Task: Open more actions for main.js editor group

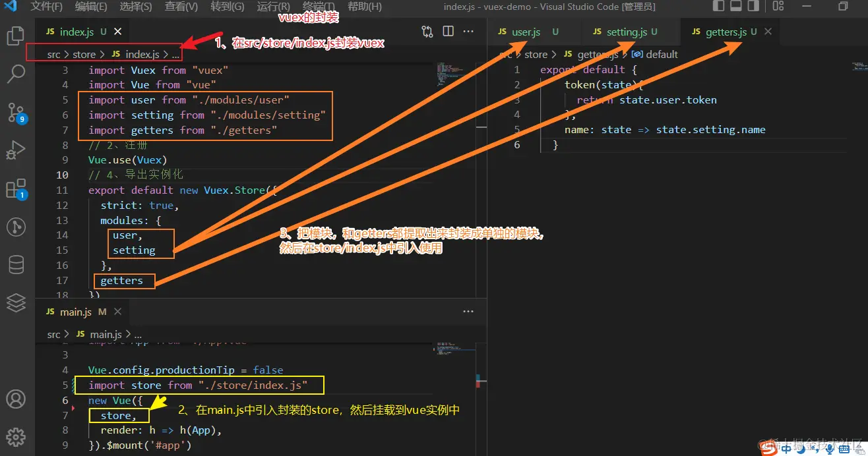Action: coord(468,312)
